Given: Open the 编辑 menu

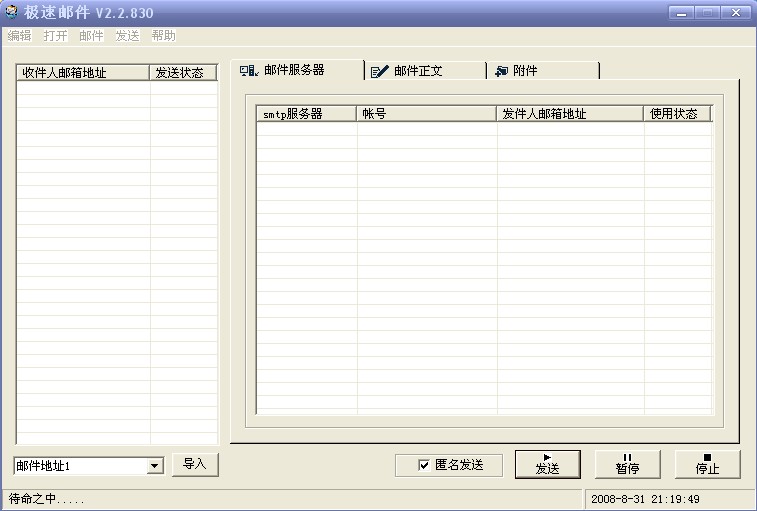Looking at the screenshot, I should [19, 36].
